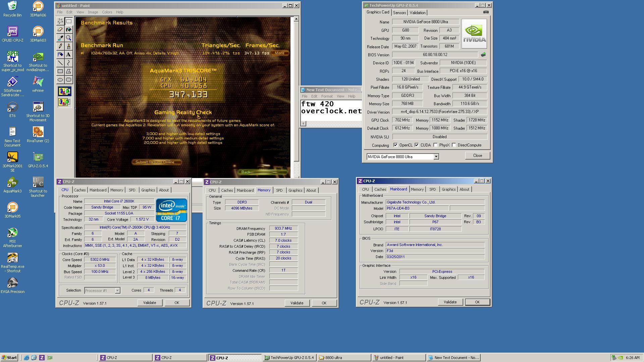This screenshot has height=362, width=644.
Task: Select the Line tool in Paint
Action: 60,63
